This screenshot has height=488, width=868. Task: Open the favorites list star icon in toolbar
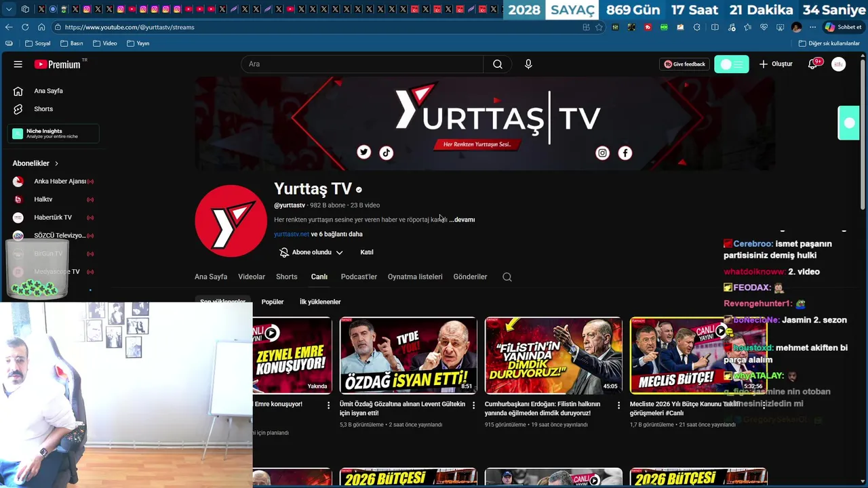[x=747, y=27]
